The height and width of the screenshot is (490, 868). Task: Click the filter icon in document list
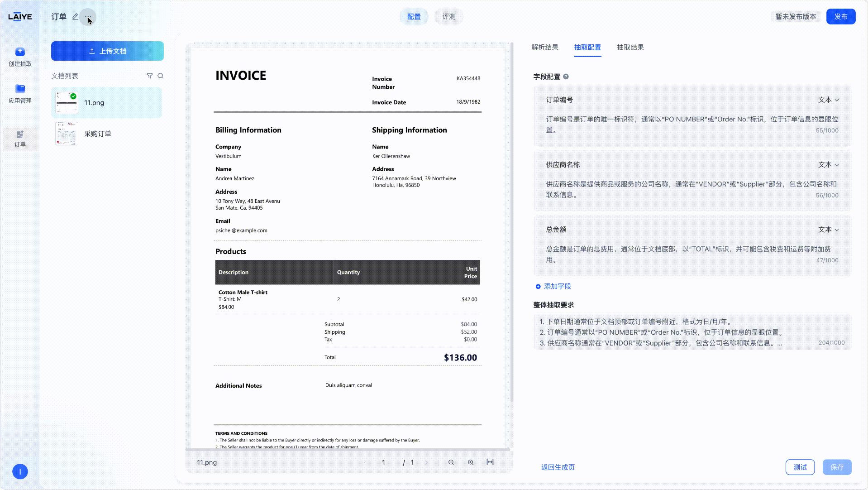click(150, 76)
